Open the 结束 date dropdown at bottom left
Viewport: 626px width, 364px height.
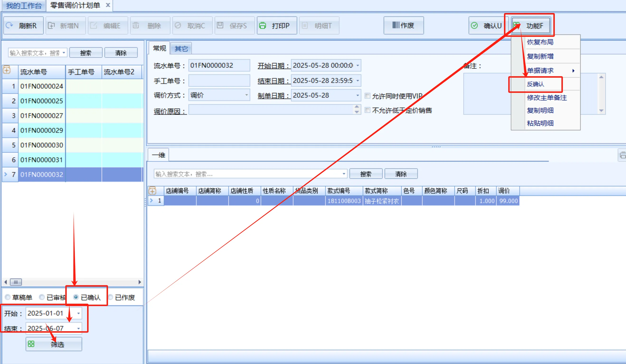pos(78,328)
